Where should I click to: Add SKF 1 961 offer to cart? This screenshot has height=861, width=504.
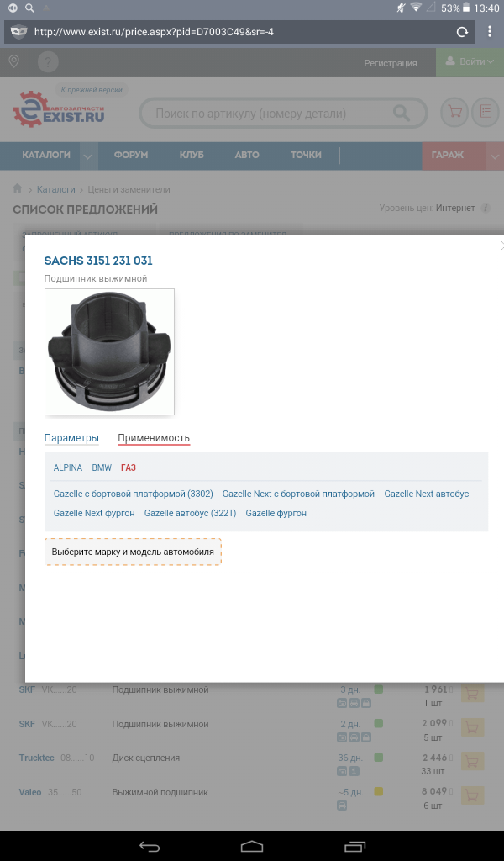(472, 693)
